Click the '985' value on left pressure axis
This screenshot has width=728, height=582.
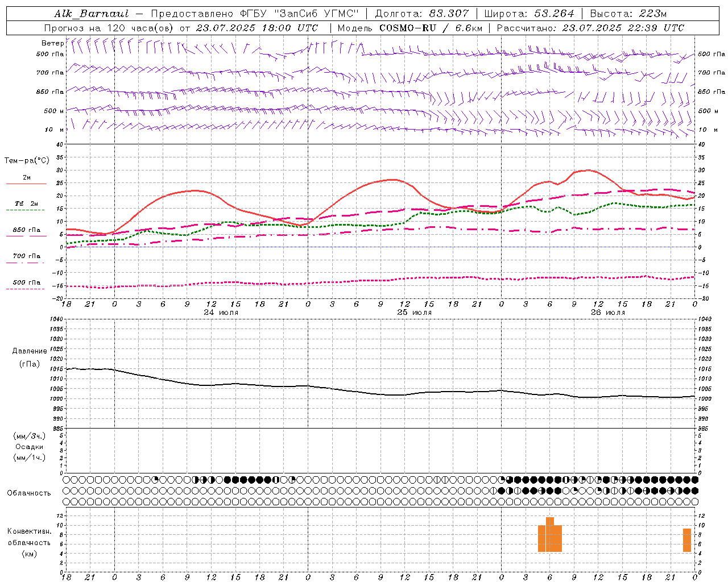(57, 429)
